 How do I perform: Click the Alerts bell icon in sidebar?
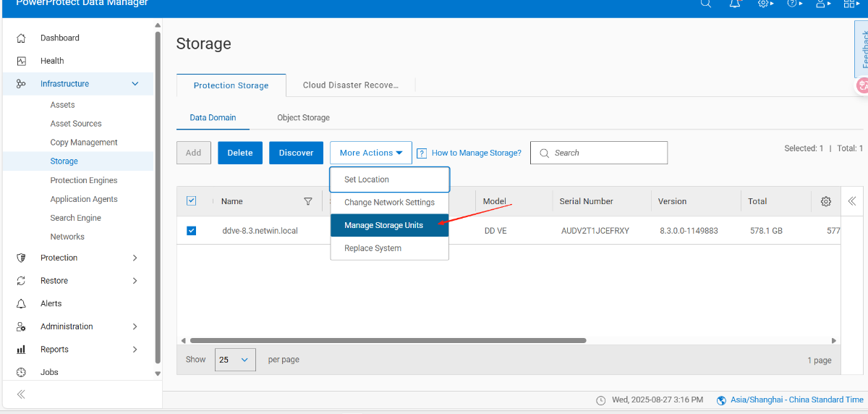click(21, 303)
